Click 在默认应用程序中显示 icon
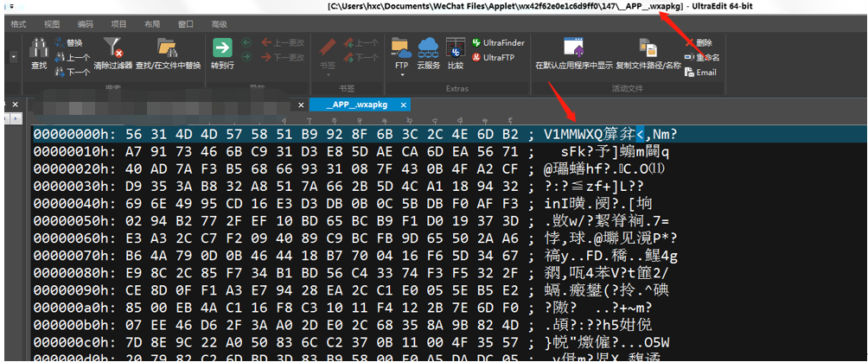The height and width of the screenshot is (362, 868). click(574, 48)
